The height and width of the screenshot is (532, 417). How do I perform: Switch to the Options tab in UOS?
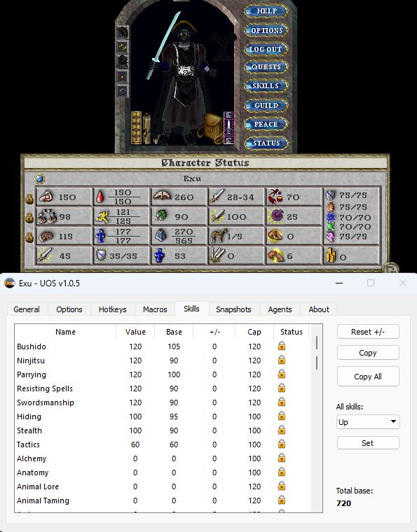point(69,309)
